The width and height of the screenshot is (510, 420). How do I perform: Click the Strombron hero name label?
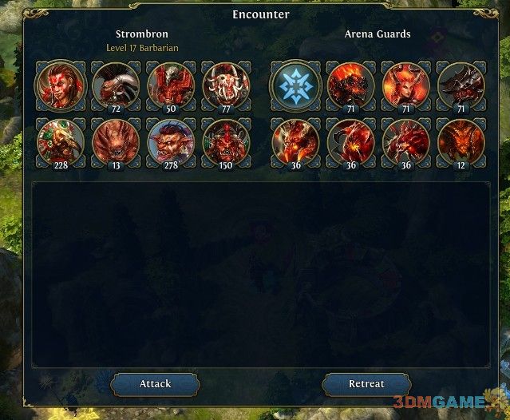pyautogui.click(x=142, y=34)
